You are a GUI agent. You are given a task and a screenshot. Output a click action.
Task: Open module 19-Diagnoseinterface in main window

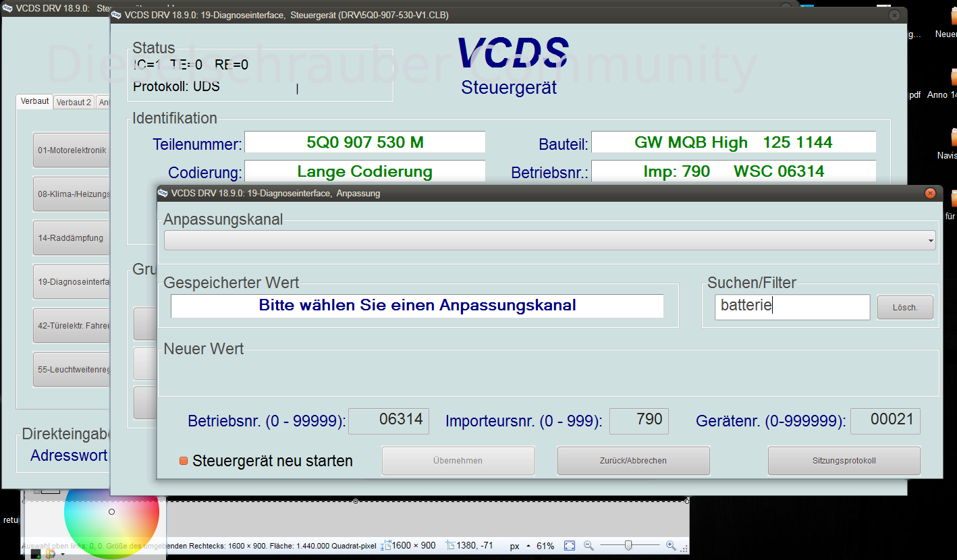tap(71, 282)
